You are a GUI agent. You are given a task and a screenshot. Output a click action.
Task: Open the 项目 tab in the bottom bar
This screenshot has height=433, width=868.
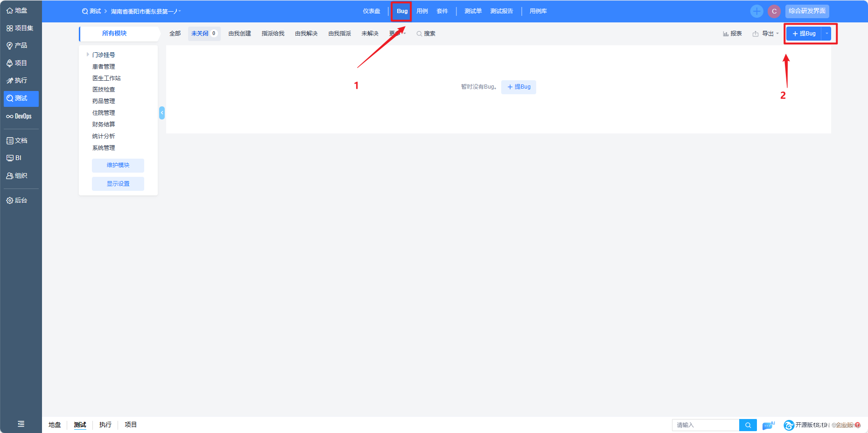[131, 425]
